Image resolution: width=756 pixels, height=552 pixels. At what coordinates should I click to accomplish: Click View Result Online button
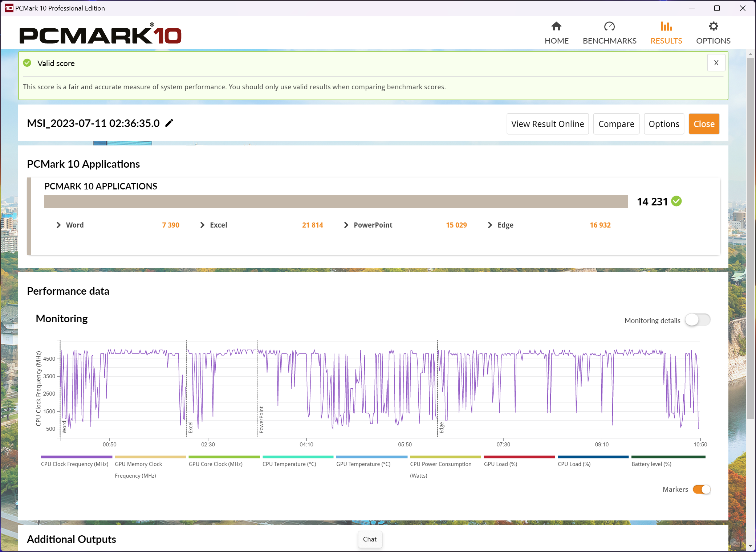point(548,124)
